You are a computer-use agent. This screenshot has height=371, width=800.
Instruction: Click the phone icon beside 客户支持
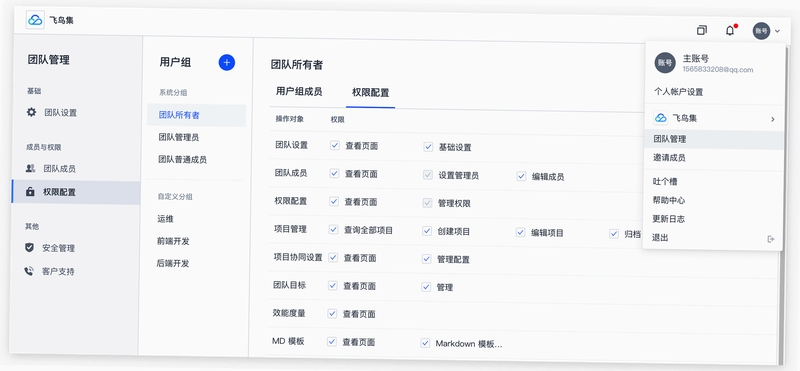29,271
